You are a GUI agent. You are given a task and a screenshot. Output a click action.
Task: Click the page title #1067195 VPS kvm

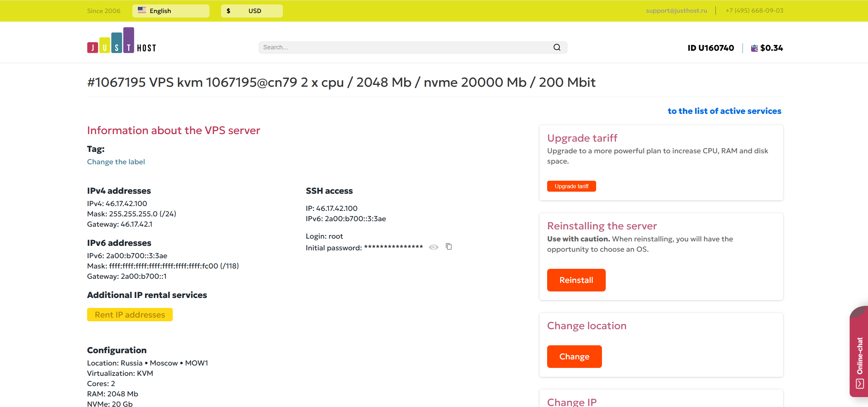(341, 82)
